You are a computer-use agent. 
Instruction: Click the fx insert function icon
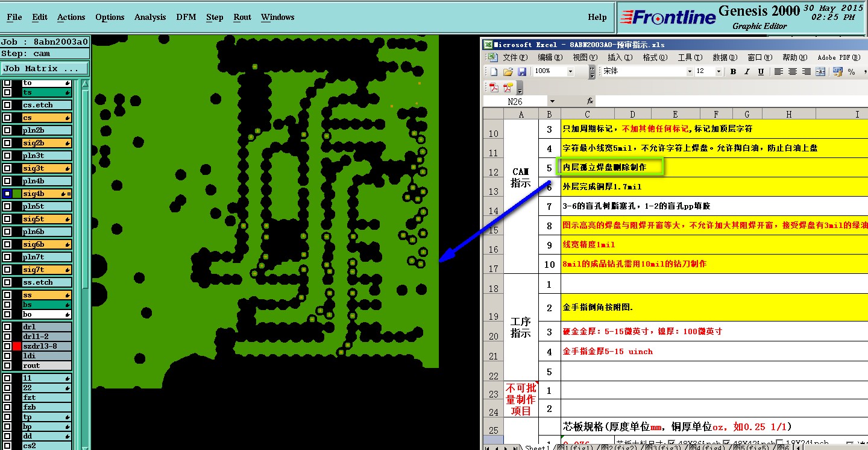pyautogui.click(x=590, y=101)
